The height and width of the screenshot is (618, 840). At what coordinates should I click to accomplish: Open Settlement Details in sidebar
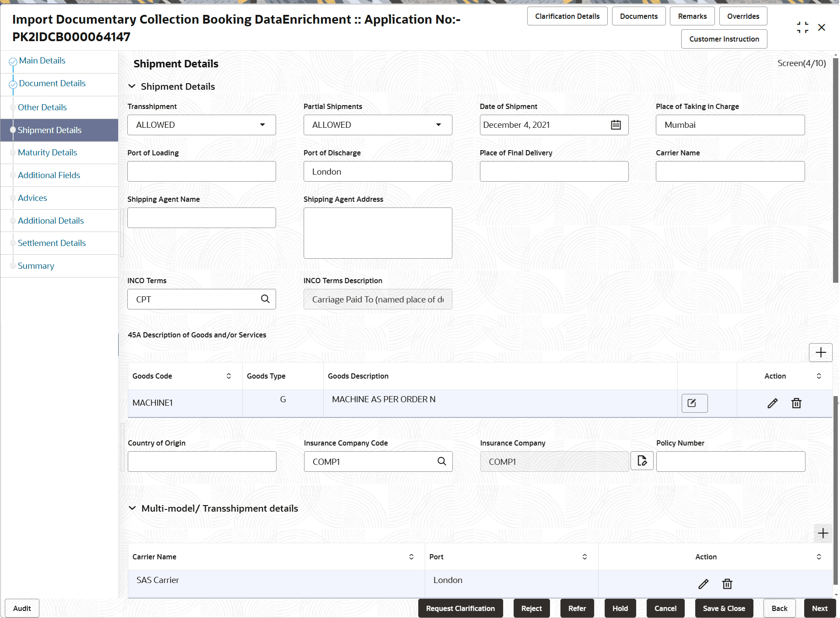(52, 243)
